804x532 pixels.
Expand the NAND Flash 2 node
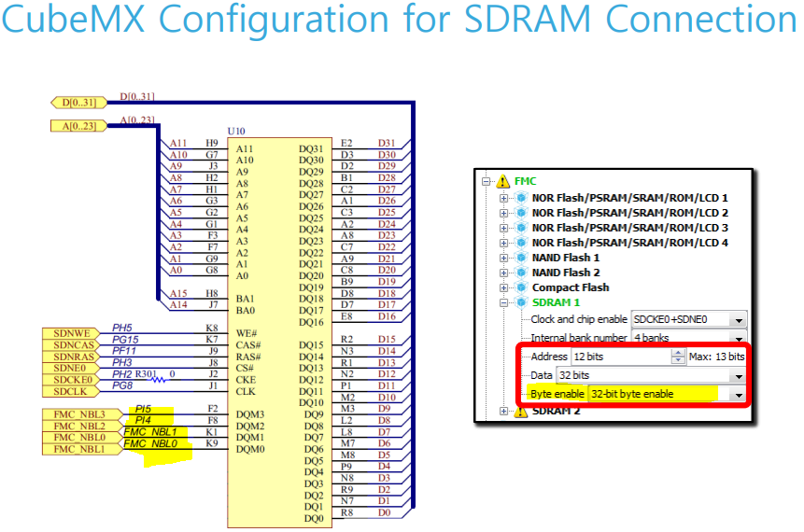(x=503, y=273)
